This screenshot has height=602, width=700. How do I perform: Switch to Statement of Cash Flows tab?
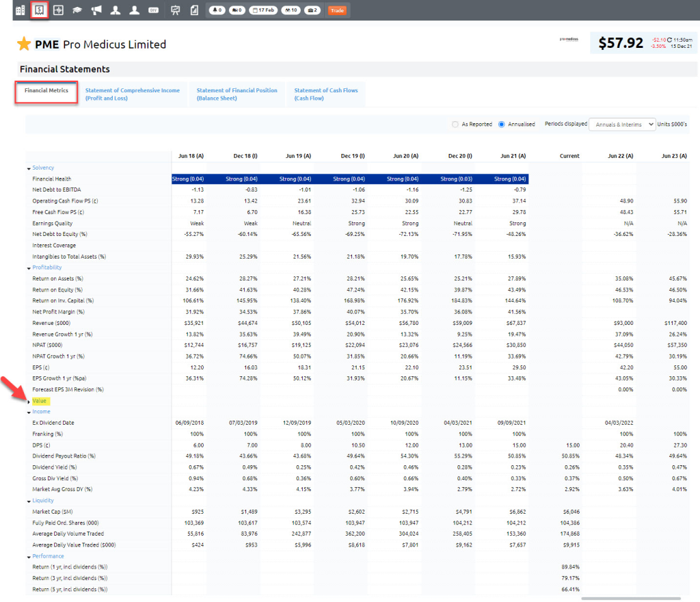pyautogui.click(x=326, y=94)
